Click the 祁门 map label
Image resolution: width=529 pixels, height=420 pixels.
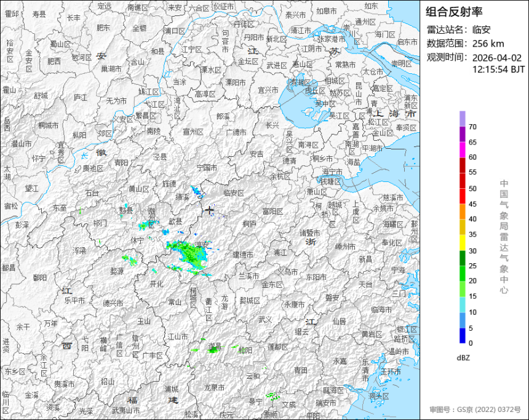[100, 223]
